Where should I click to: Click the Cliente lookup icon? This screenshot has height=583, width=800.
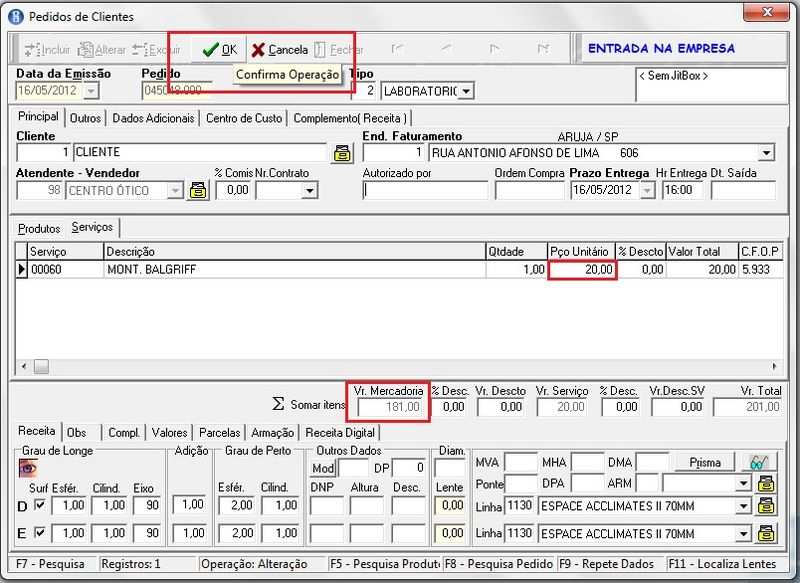(343, 153)
